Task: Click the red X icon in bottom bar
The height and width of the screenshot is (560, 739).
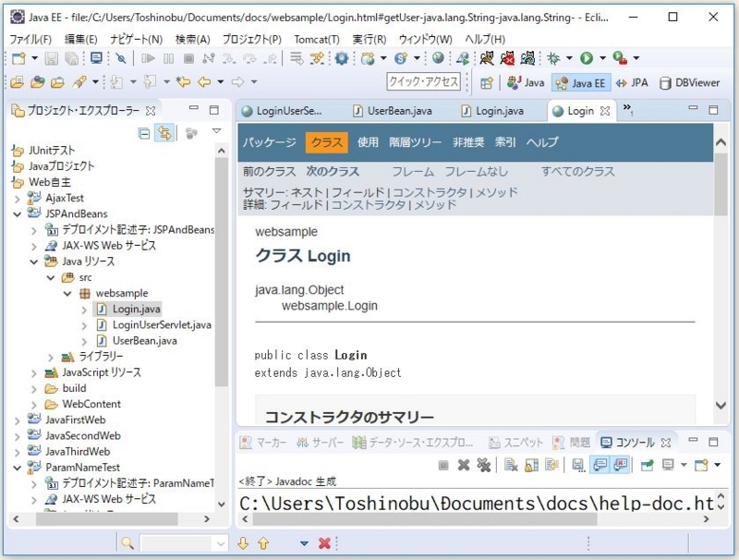Action: point(324,543)
